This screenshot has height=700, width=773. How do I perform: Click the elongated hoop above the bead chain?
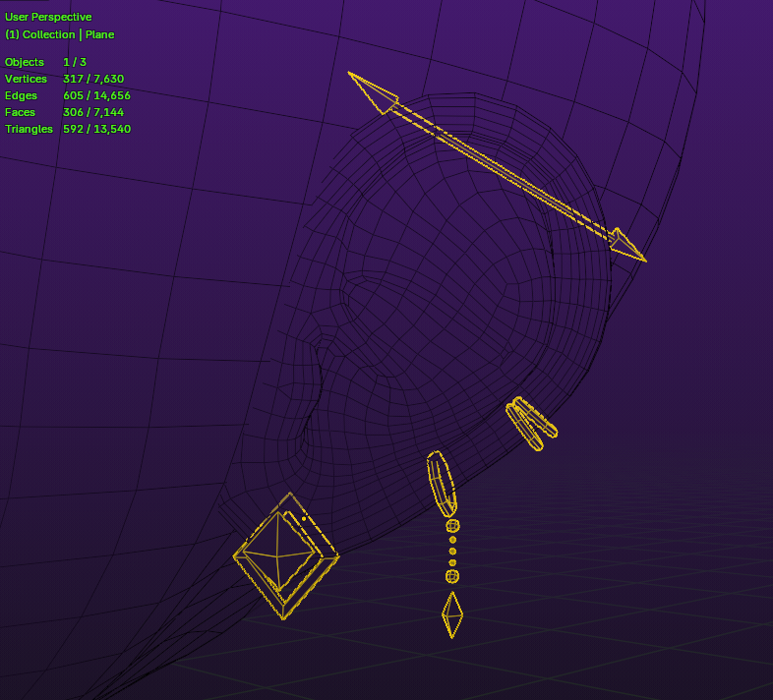click(441, 482)
